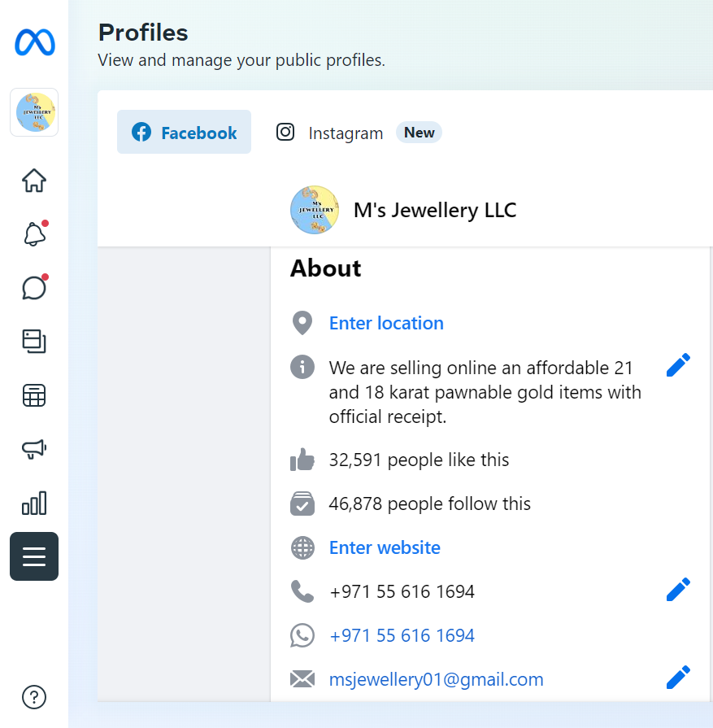Switch to the Instagram tab
The image size is (713, 728).
330,133
